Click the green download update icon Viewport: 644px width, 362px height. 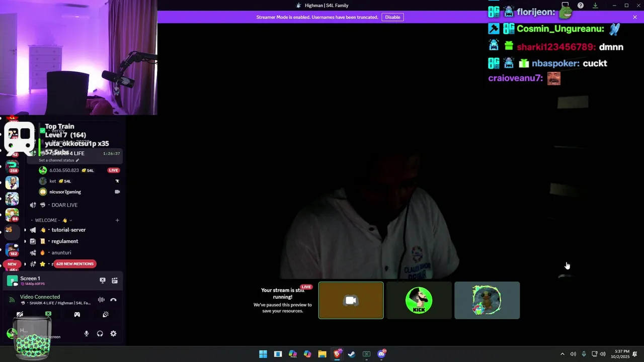[x=595, y=6]
